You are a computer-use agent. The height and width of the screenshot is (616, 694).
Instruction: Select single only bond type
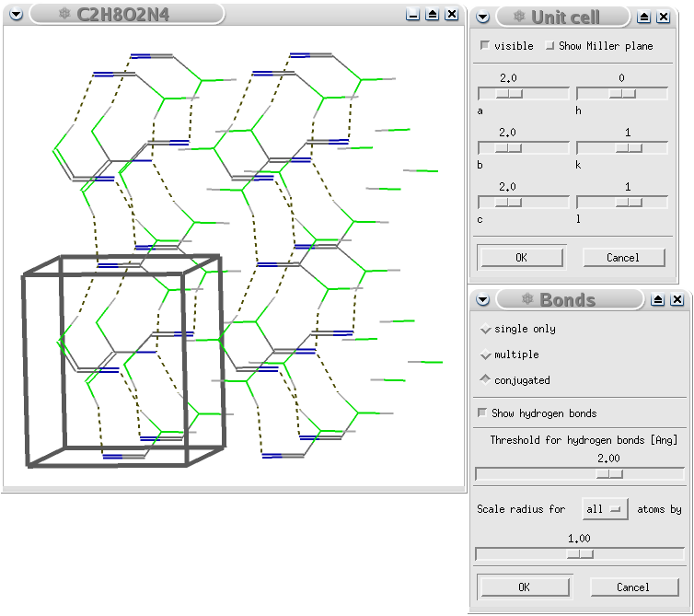(x=485, y=329)
